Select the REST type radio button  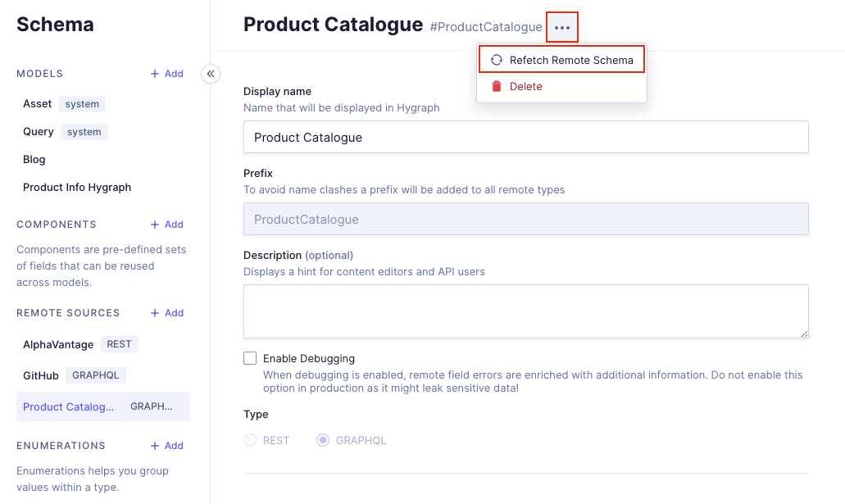click(251, 440)
